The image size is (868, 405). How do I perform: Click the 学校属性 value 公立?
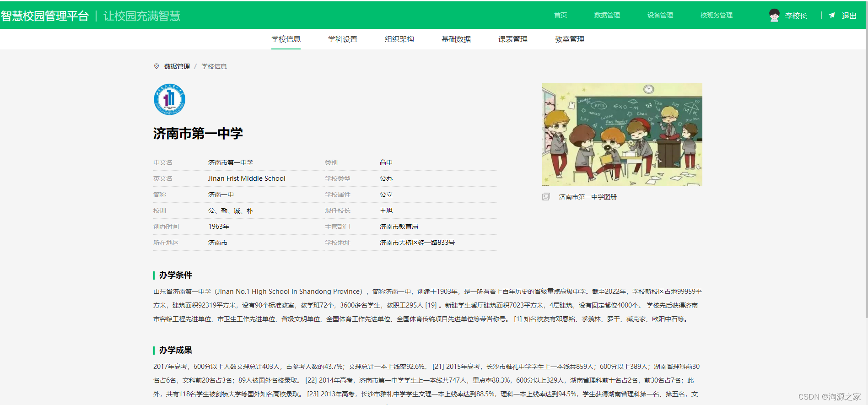coord(386,194)
